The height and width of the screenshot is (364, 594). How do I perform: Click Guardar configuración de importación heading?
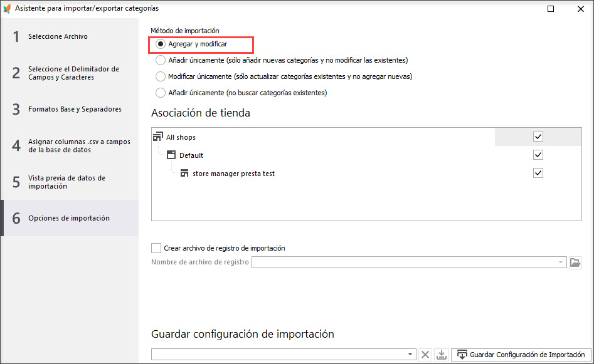pyautogui.click(x=243, y=334)
